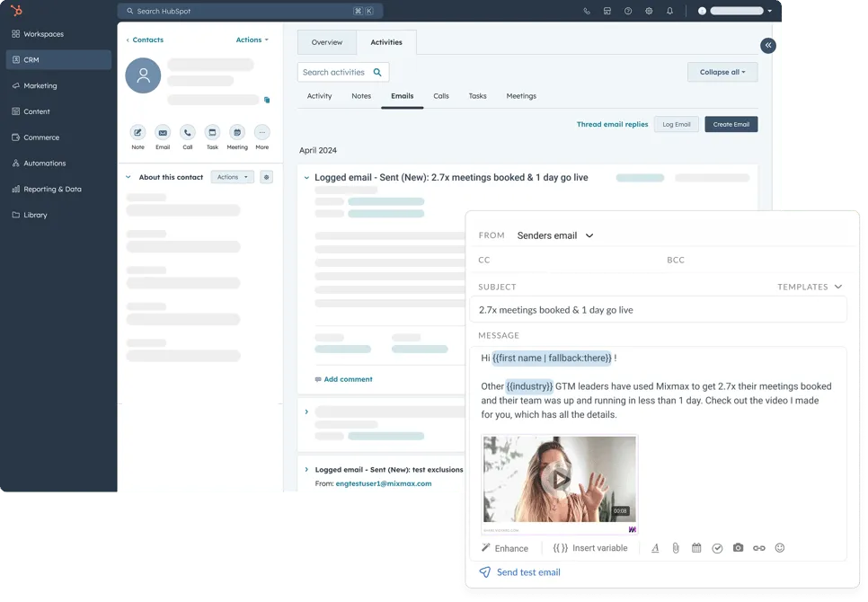Click Insert variable in composer toolbar
Viewport: 868px width, 602px height.
590,548
